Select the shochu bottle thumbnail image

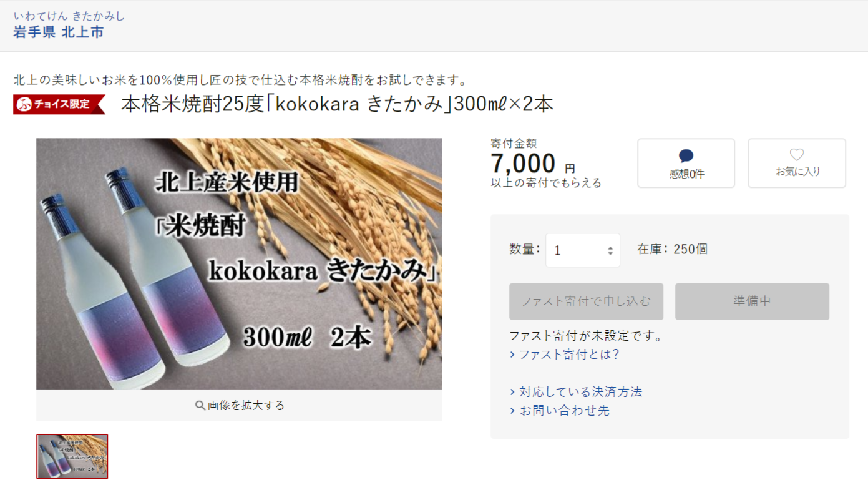tap(72, 456)
